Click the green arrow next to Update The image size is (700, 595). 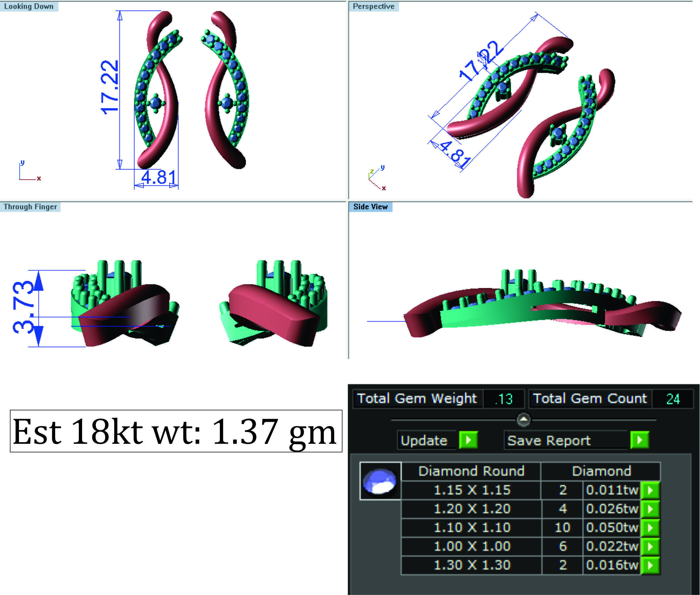(x=468, y=440)
